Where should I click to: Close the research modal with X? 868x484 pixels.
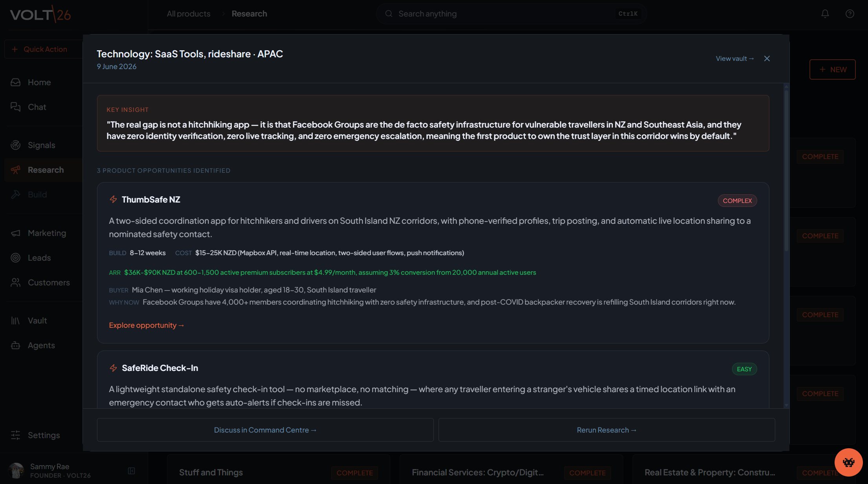coord(767,58)
